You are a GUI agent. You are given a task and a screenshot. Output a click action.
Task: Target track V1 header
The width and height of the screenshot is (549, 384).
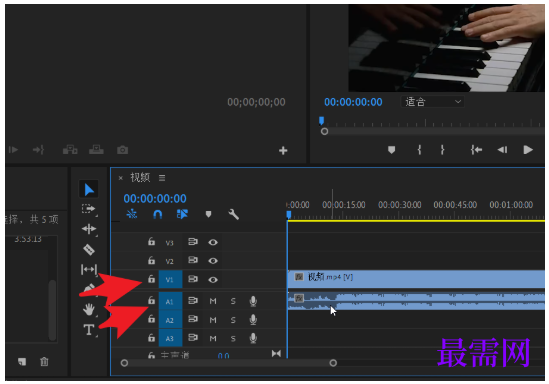tap(170, 279)
